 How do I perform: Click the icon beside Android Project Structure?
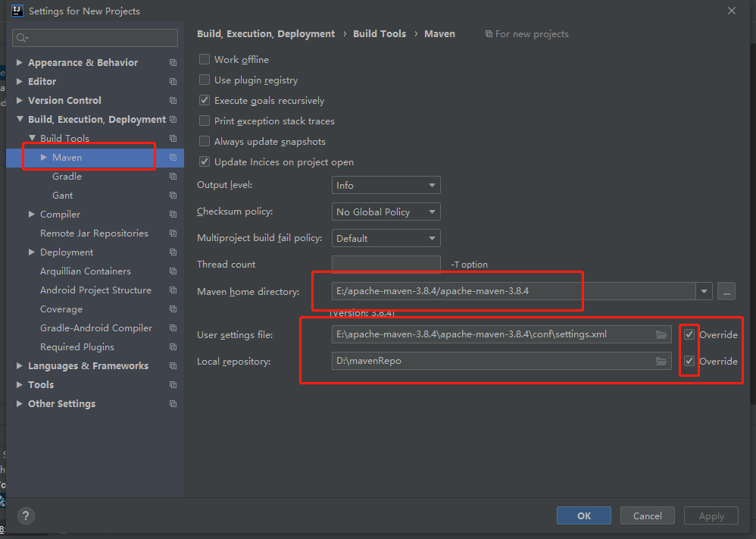[173, 290]
